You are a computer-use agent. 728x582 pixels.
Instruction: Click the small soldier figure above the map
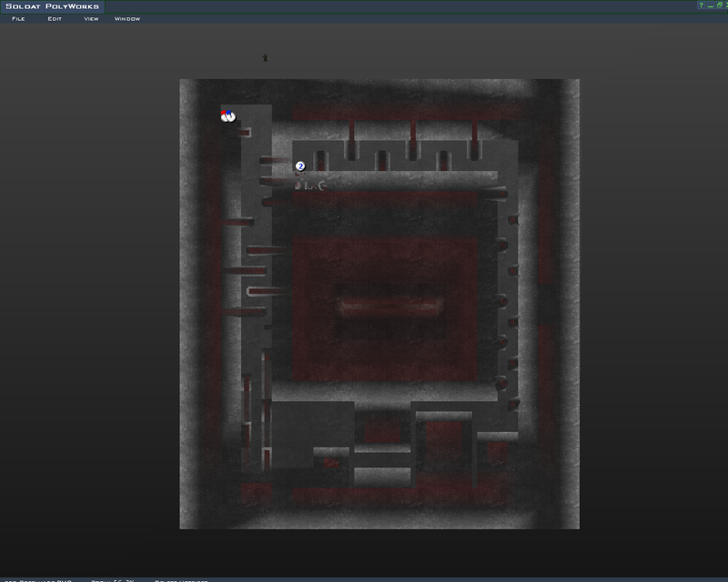266,58
